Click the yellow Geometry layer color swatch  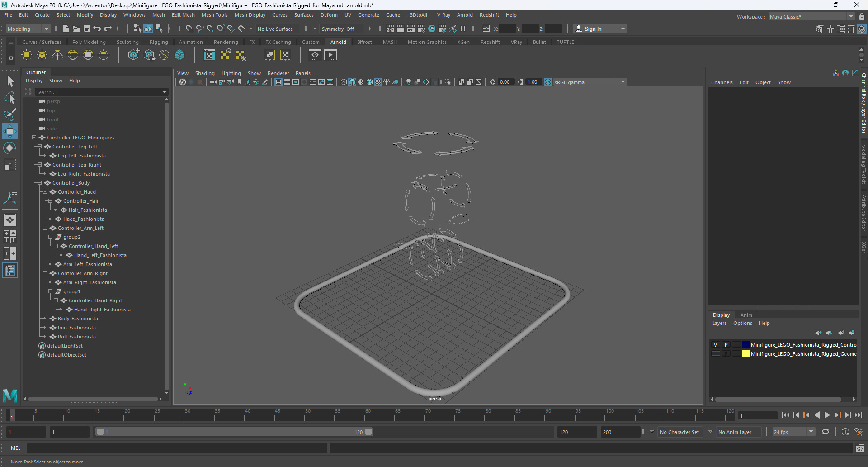[x=746, y=354]
